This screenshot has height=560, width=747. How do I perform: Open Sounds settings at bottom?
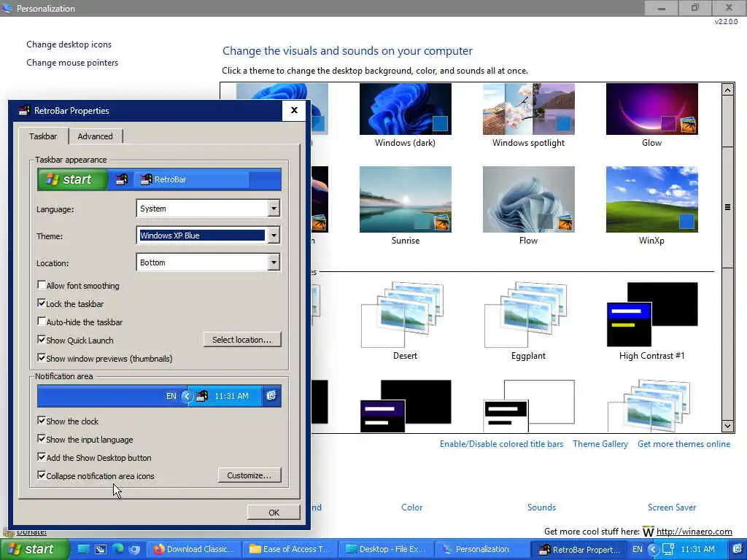click(541, 507)
